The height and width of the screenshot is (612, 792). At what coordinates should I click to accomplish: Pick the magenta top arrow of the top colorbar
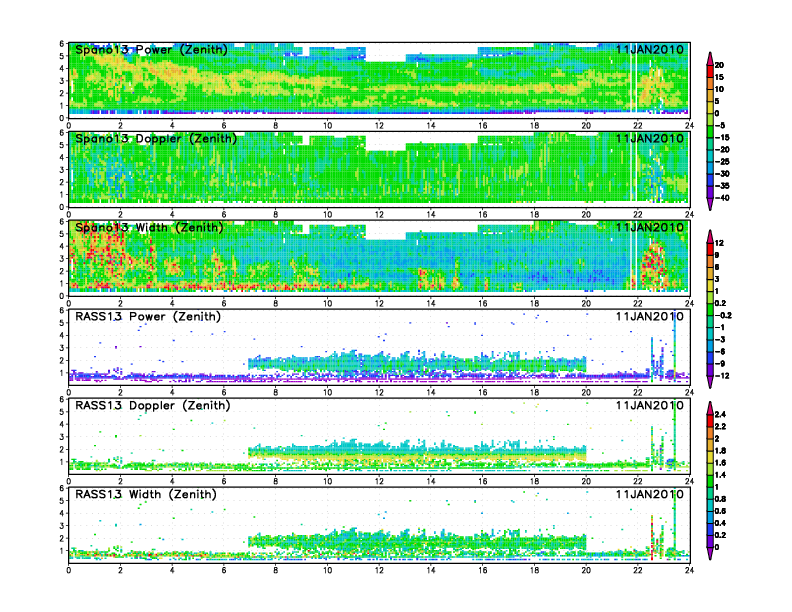pyautogui.click(x=710, y=59)
